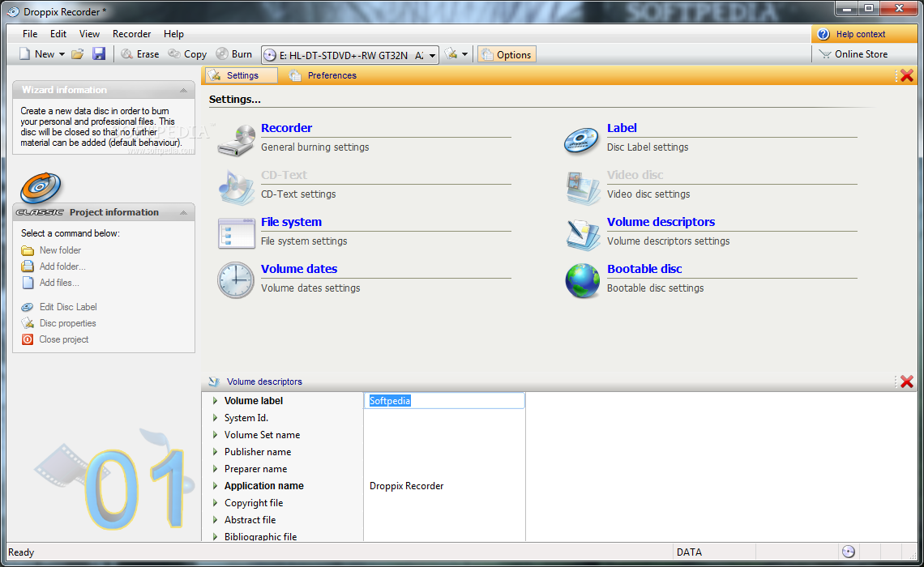Click the Classic project disc logo icon
924x567 pixels.
(x=41, y=189)
